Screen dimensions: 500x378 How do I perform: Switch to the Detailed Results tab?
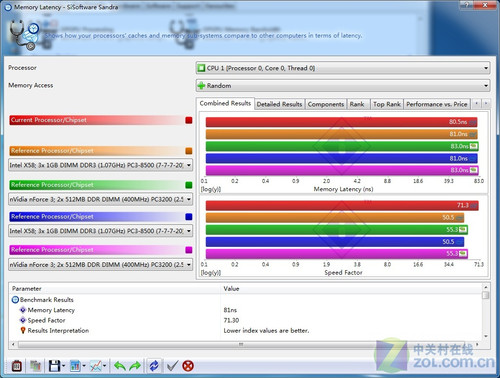pyautogui.click(x=279, y=104)
